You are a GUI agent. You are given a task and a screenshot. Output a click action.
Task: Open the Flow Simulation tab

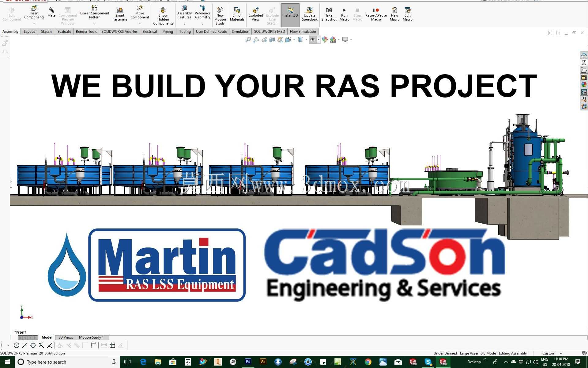pos(303,32)
